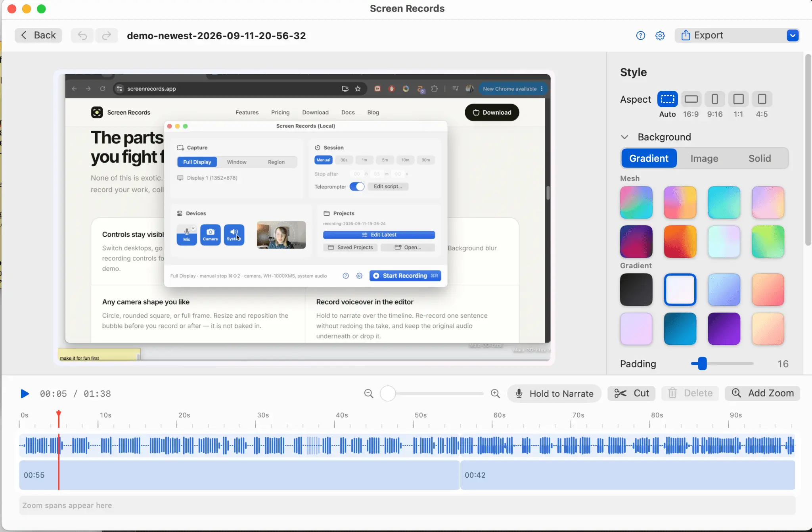
Task: Select 5m session option in preview
Action: pyautogui.click(x=385, y=160)
